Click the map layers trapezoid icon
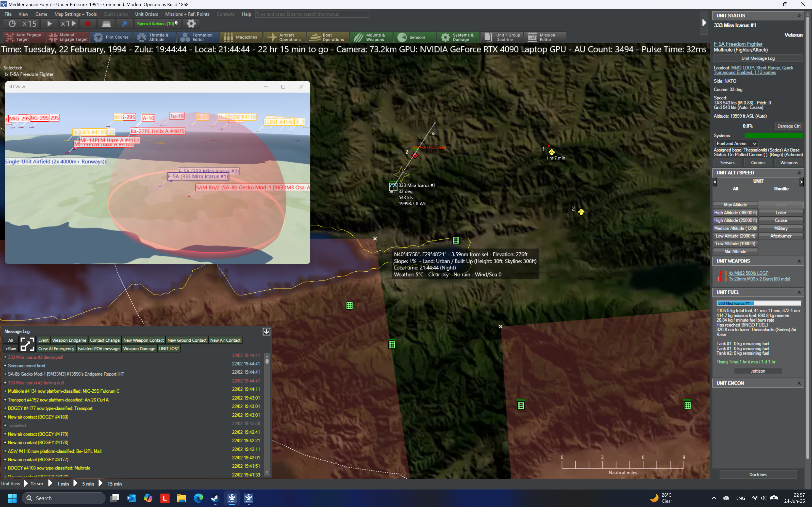The width and height of the screenshot is (812, 507). [106, 24]
